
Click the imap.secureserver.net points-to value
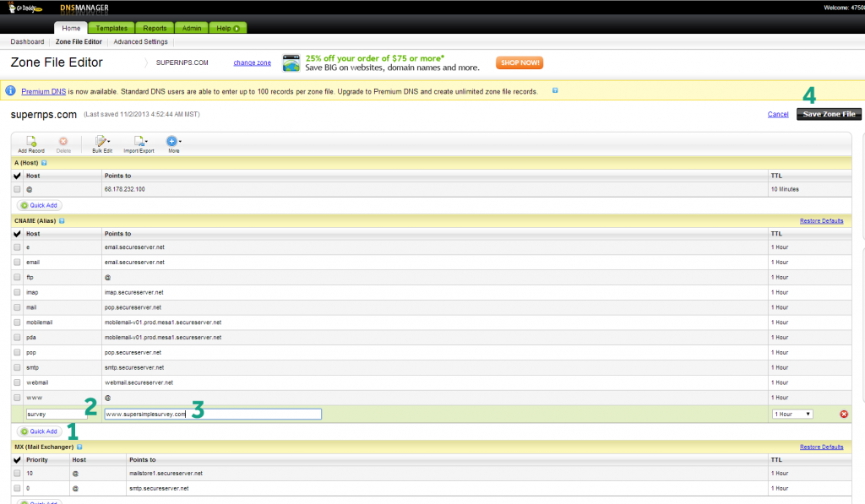tap(134, 292)
